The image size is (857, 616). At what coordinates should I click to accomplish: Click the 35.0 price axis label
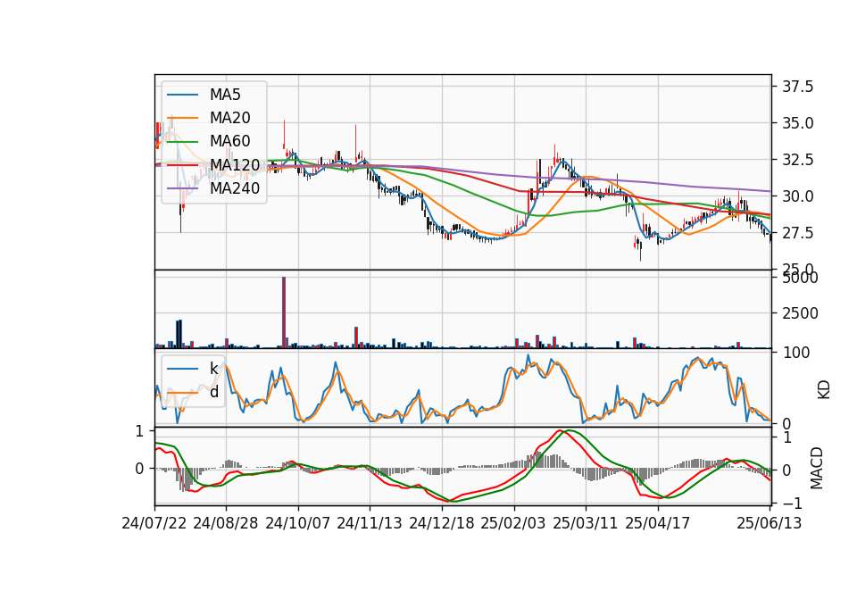[x=797, y=123]
